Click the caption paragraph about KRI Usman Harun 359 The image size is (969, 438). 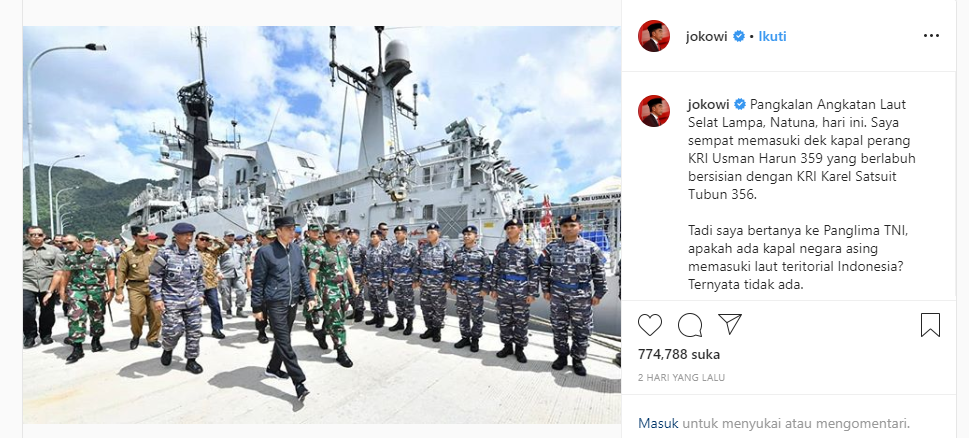[x=802, y=150]
